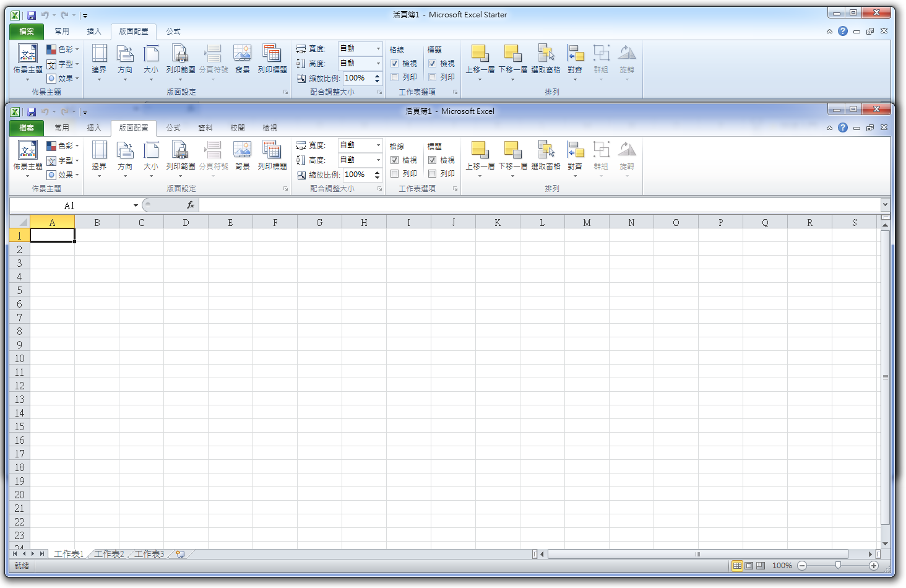The height and width of the screenshot is (588, 906).
Task: Click 列印標題 print titles in front Excel window
Action: pyautogui.click(x=272, y=156)
